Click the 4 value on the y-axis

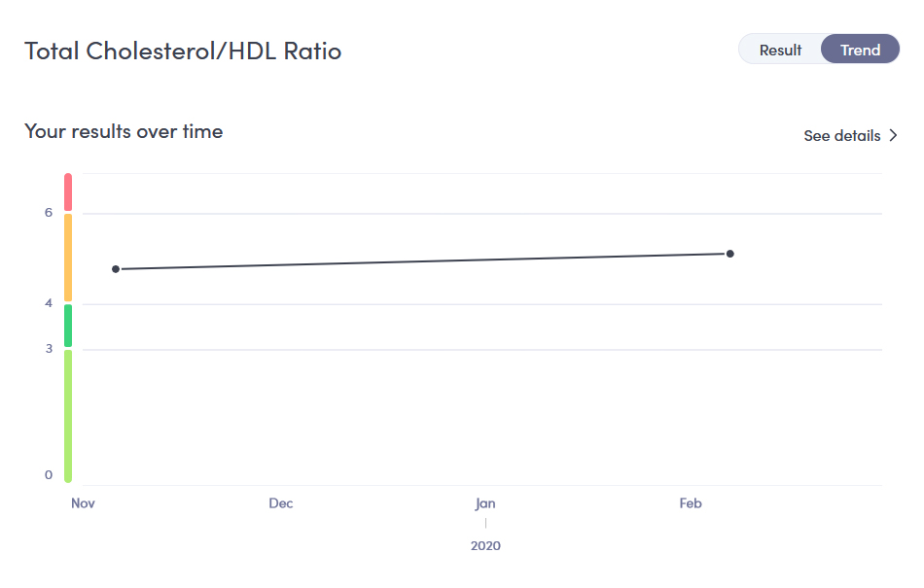(x=49, y=303)
